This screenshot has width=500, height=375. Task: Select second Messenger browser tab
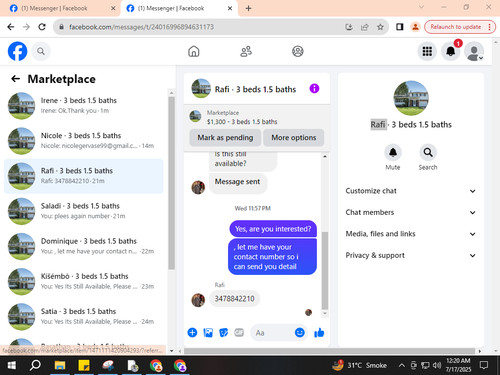click(x=179, y=8)
